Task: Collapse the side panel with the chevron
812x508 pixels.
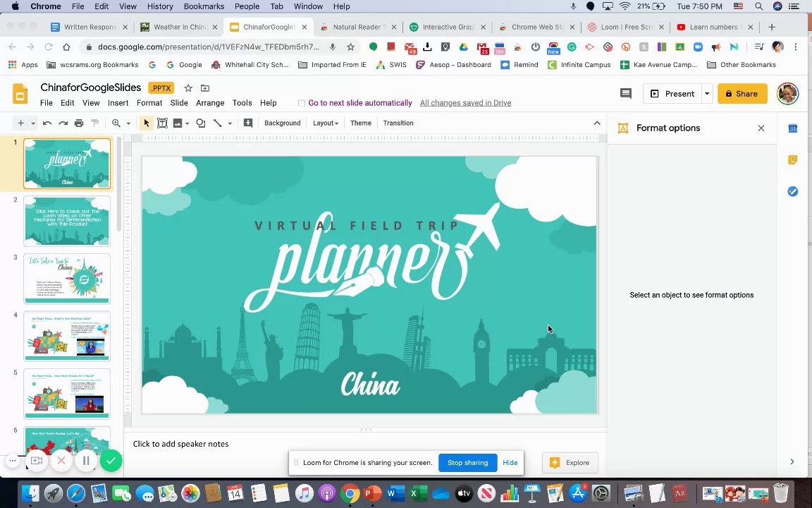Action: coord(792,461)
